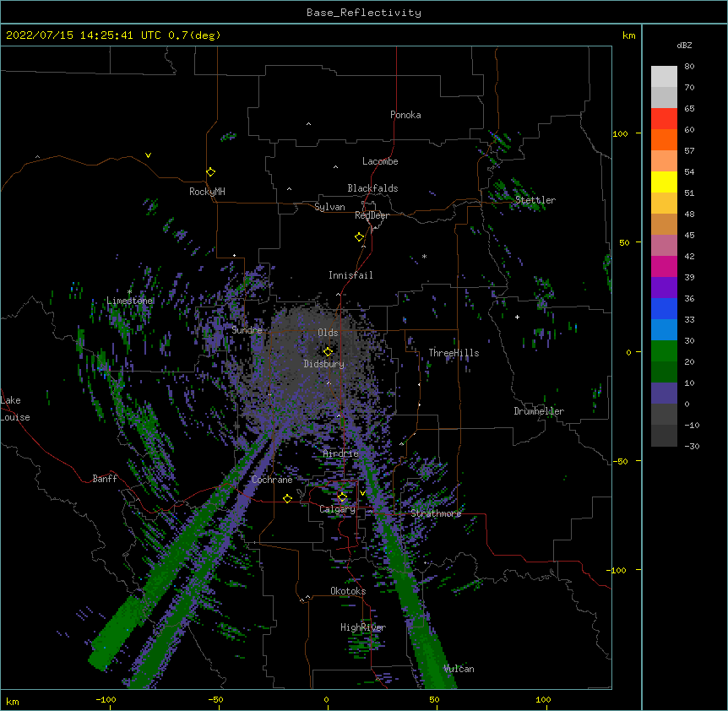Viewport: 728px width, 711px height.
Task: Pick the light blue 30-33 dBZ legend swatch
Action: (664, 330)
